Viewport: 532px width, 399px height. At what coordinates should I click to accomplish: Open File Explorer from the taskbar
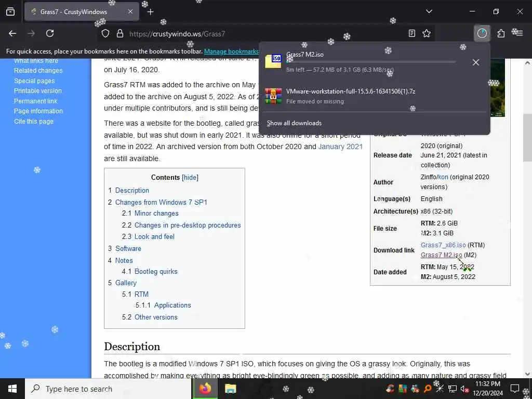231,389
